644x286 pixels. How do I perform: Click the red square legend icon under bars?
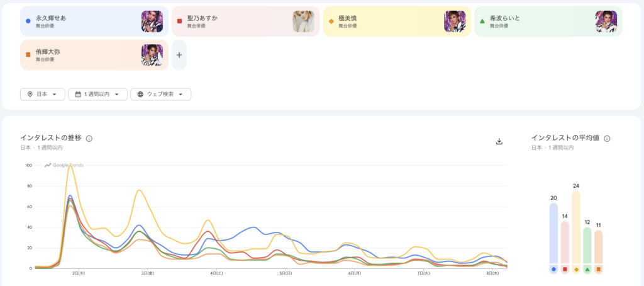pos(565,270)
